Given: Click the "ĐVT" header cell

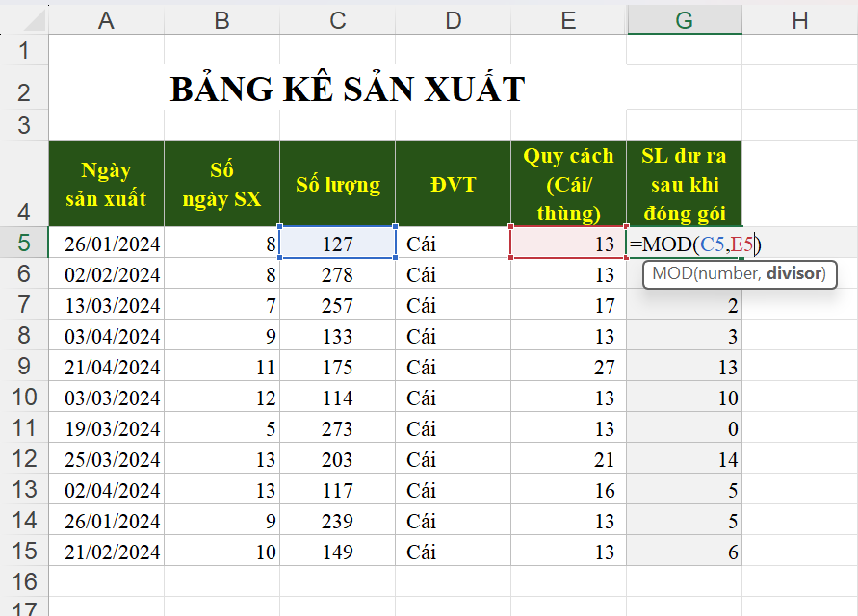Looking at the screenshot, I should pyautogui.click(x=453, y=184).
